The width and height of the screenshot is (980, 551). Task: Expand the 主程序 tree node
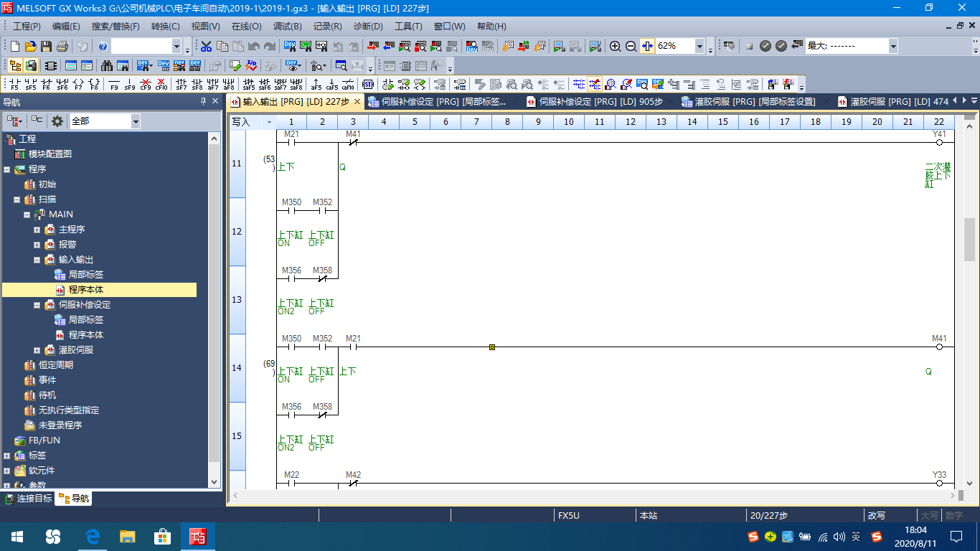37,230
